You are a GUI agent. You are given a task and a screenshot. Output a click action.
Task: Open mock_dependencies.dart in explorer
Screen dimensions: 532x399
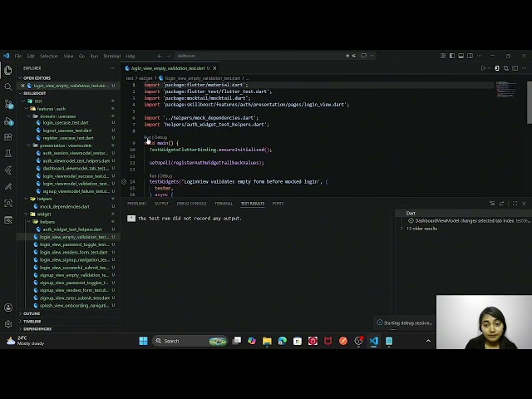coord(65,206)
